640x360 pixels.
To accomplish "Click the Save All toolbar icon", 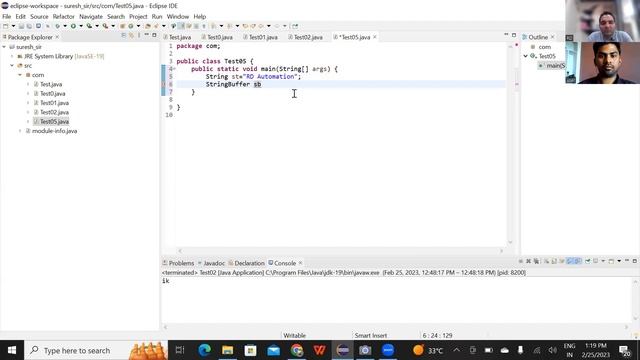I will [29, 26].
